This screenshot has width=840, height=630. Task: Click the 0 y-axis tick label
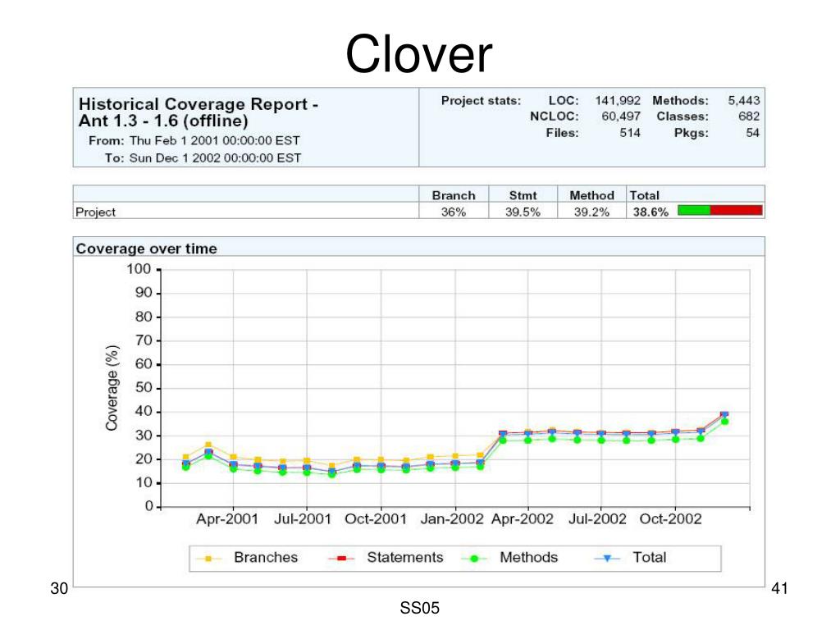pos(149,506)
